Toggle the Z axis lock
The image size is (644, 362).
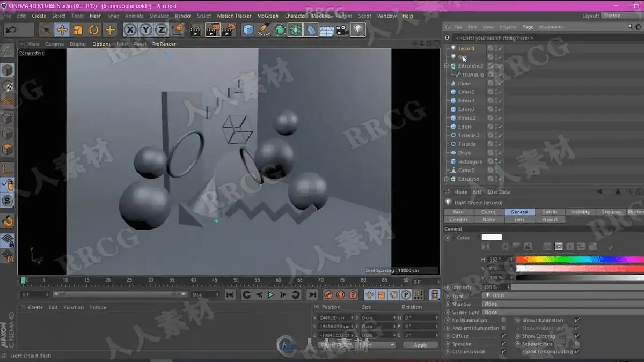click(x=161, y=29)
